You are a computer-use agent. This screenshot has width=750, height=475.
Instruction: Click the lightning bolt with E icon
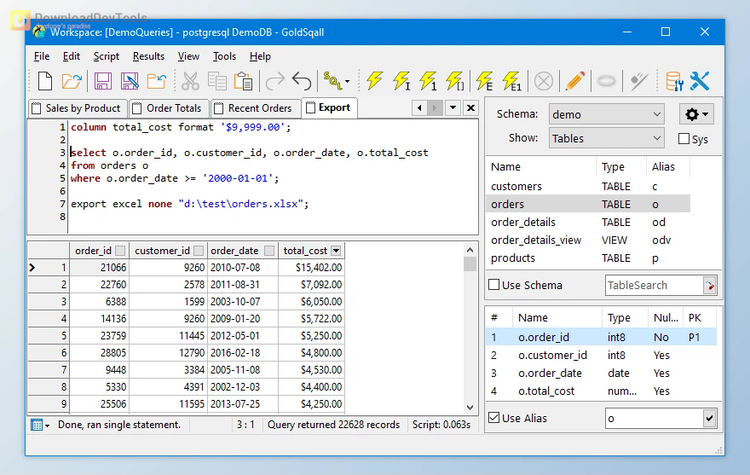coord(484,81)
